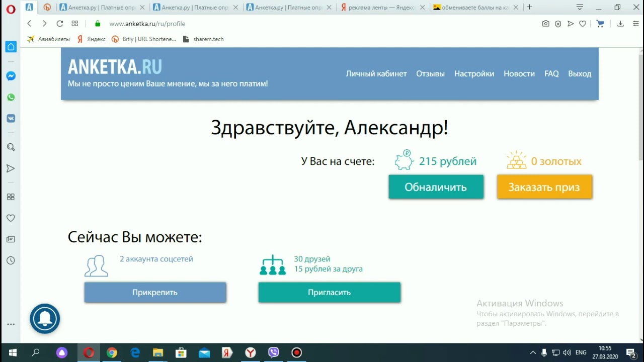Open the downloads arrow icon
Image resolution: width=644 pixels, height=362 pixels.
pos(620,24)
